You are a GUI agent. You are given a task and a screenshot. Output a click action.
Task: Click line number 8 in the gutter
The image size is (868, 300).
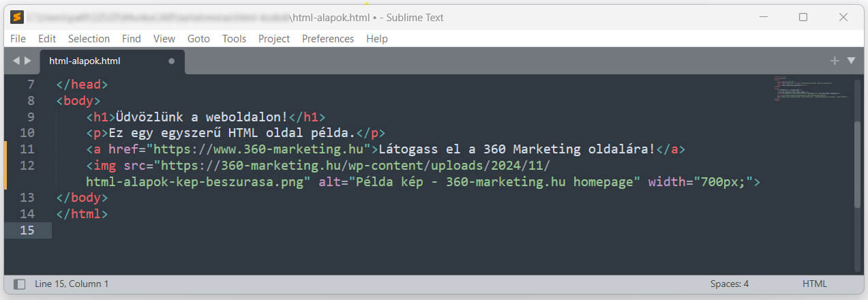pyautogui.click(x=30, y=101)
